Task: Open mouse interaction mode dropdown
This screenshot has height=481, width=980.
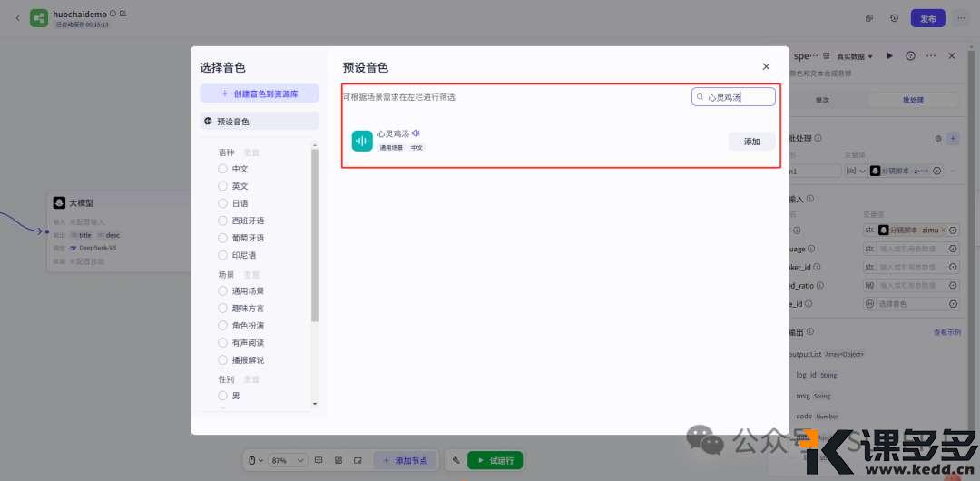Action: pyautogui.click(x=256, y=460)
